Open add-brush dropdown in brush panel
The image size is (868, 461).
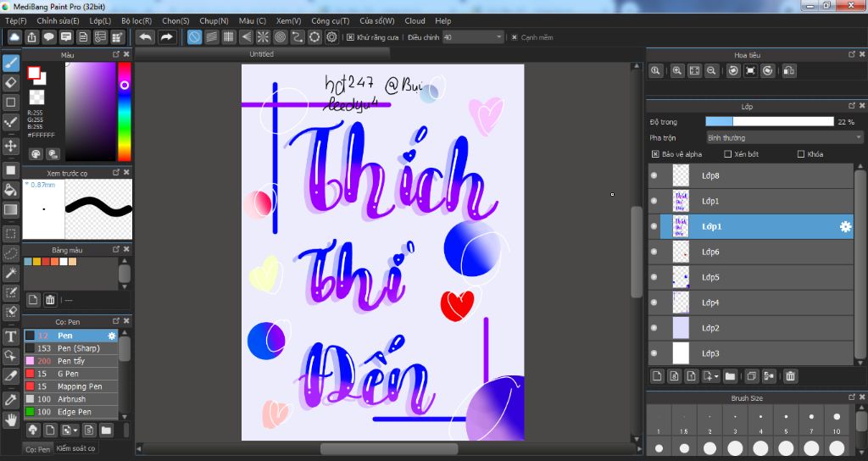[70, 430]
